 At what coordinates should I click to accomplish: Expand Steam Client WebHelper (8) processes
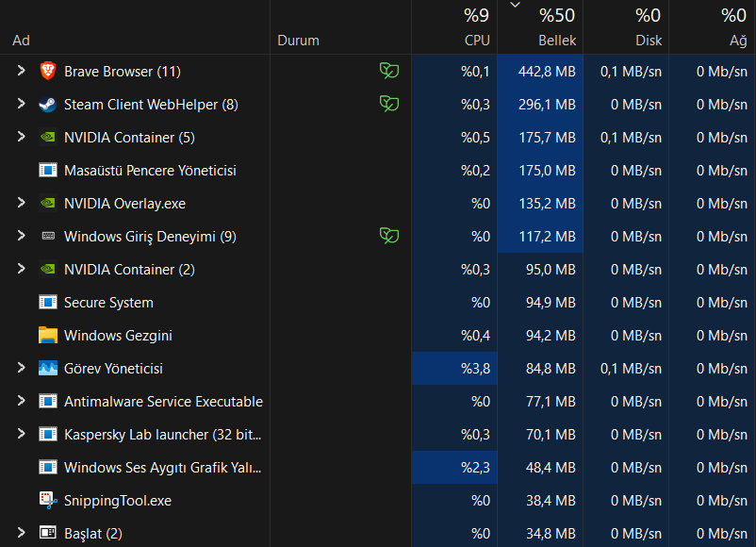[x=22, y=104]
